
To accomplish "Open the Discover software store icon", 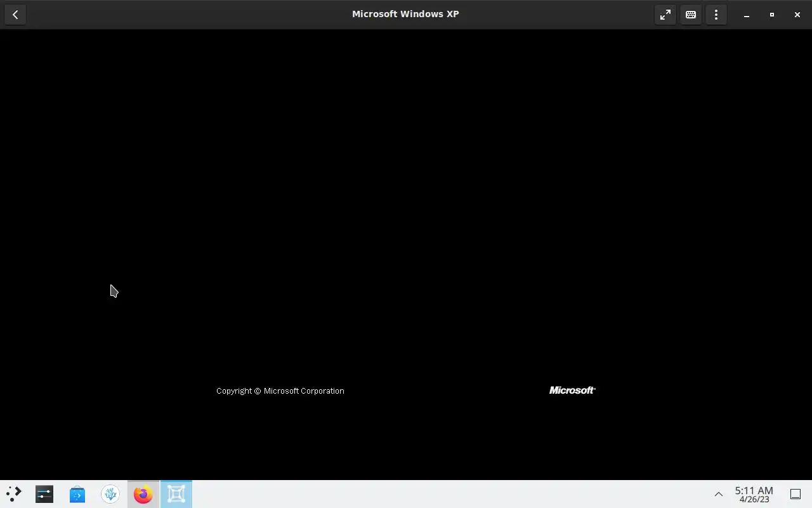I will (x=77, y=494).
